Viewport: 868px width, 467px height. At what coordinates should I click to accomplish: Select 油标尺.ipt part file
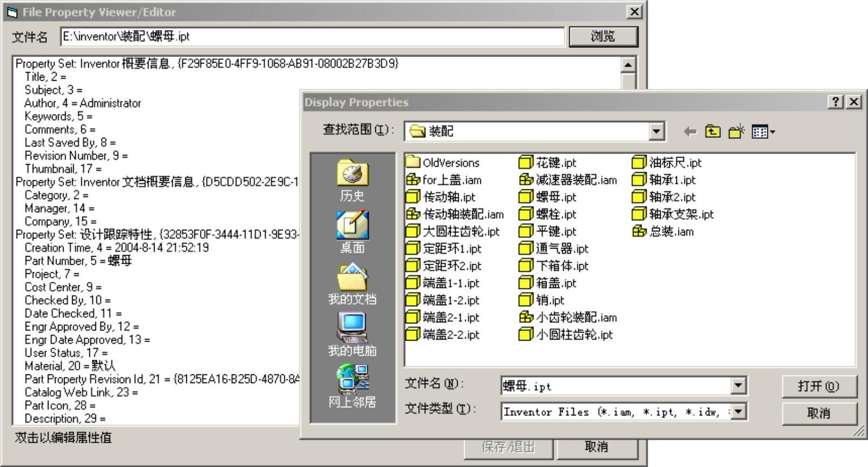667,162
